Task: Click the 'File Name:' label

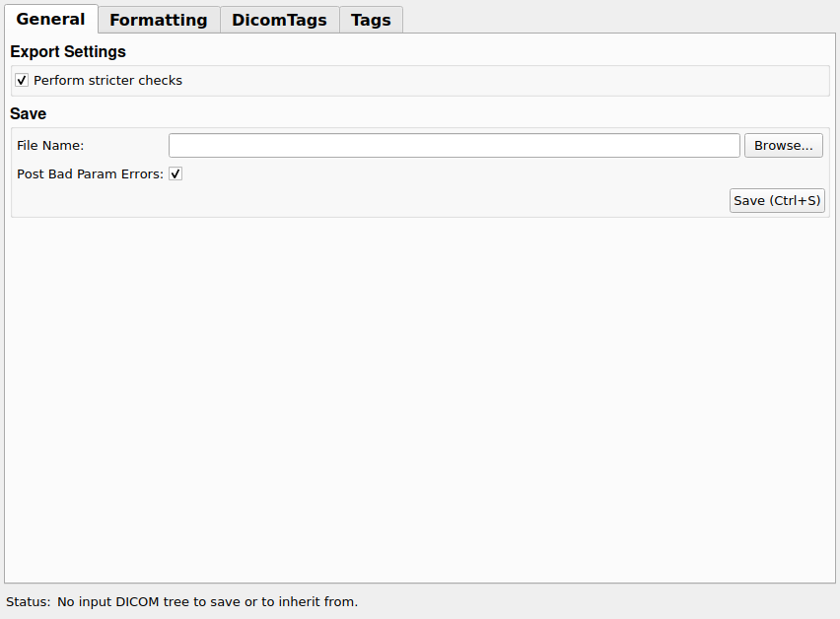Action: 50,146
